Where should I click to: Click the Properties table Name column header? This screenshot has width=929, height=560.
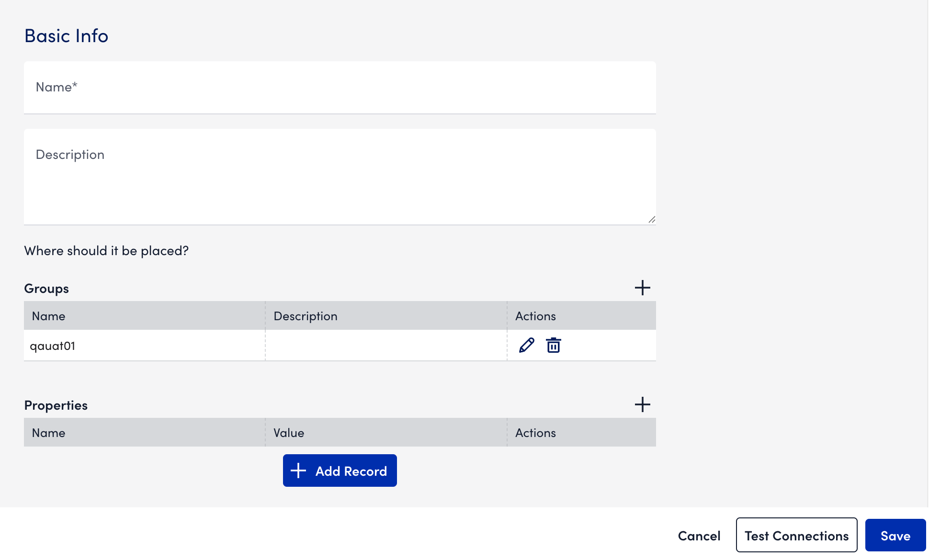pos(145,433)
